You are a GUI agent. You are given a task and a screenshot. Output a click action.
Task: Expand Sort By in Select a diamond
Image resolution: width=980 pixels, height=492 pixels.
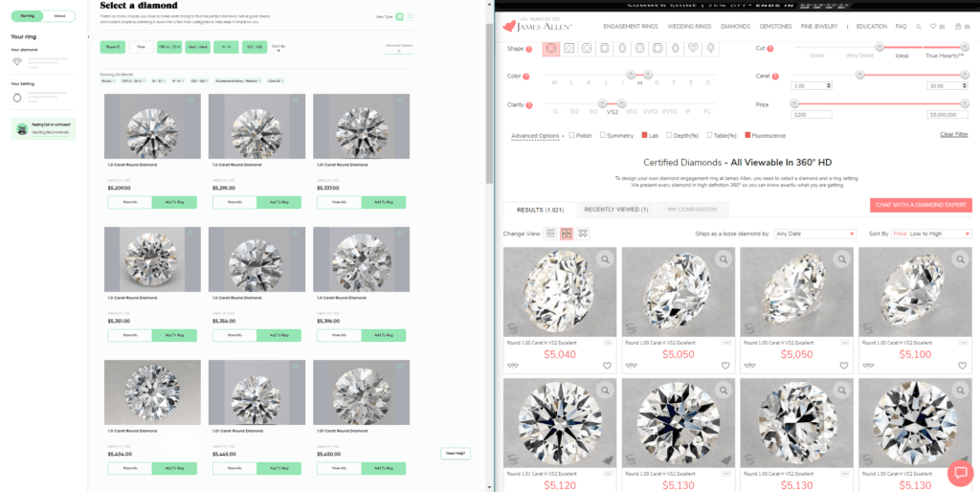point(278,48)
